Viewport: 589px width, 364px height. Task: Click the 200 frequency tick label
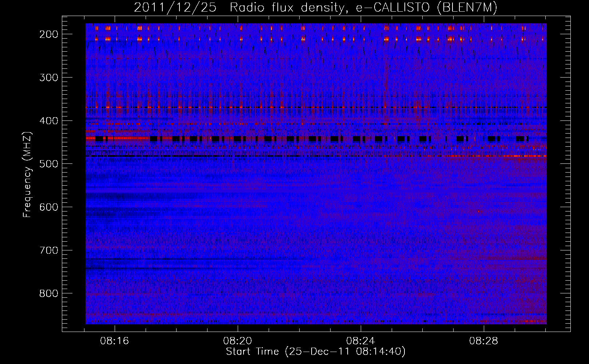(48, 34)
